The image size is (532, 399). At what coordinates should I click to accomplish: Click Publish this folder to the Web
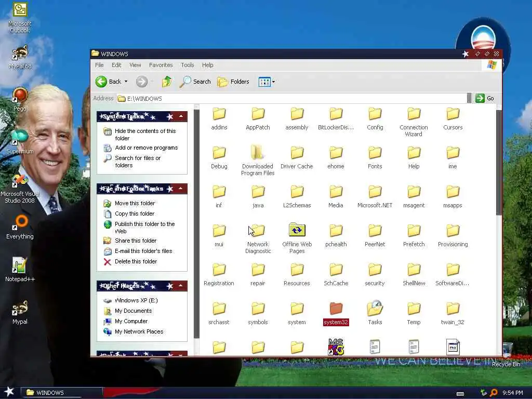pyautogui.click(x=144, y=228)
